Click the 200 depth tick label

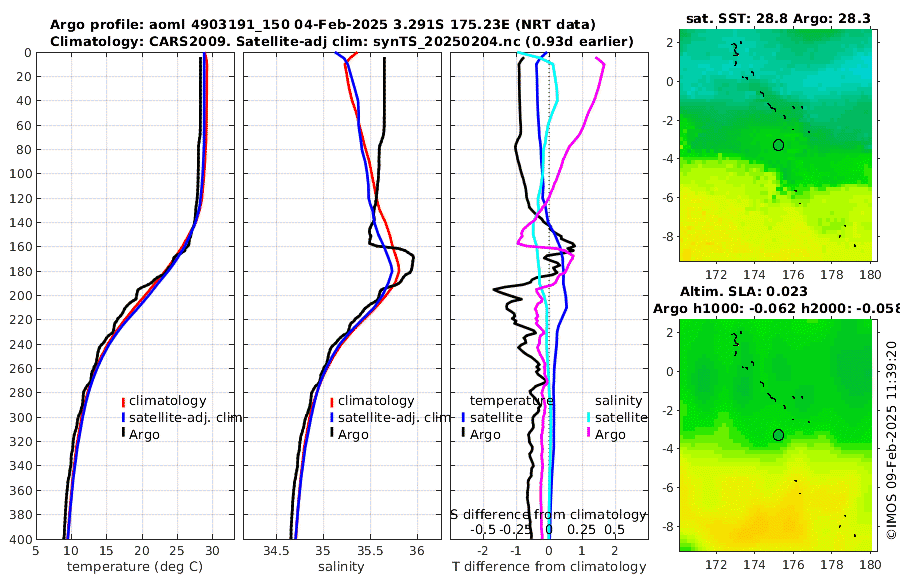click(20, 296)
